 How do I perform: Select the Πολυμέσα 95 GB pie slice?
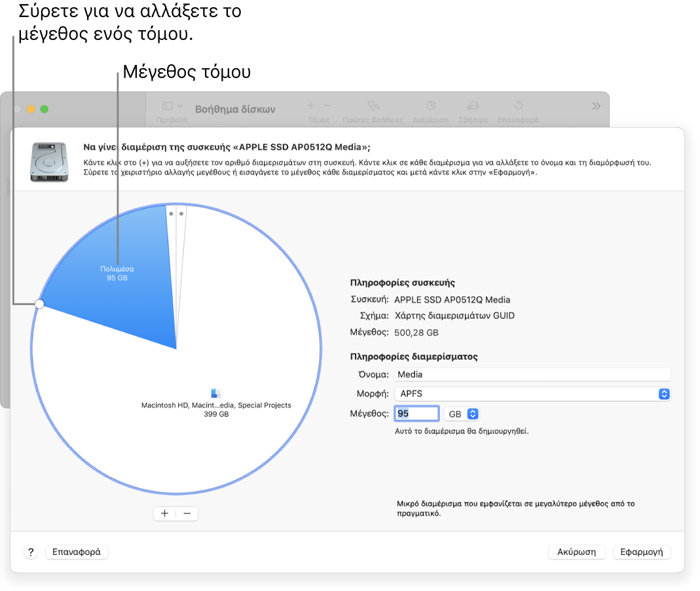click(x=117, y=273)
